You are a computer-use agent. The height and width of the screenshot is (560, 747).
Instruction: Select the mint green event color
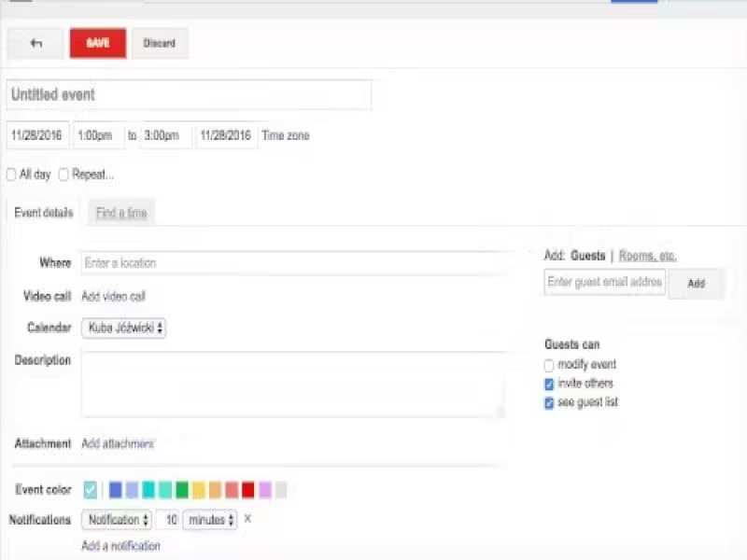tap(165, 489)
